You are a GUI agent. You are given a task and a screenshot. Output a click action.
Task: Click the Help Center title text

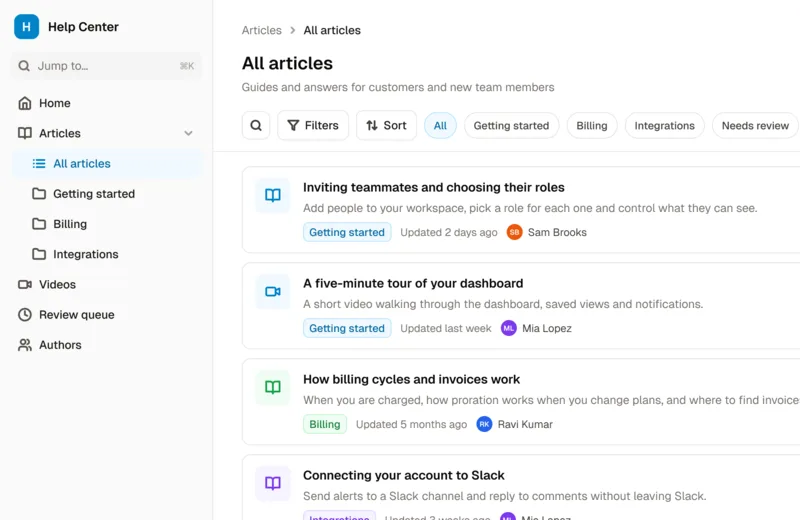pyautogui.click(x=83, y=27)
